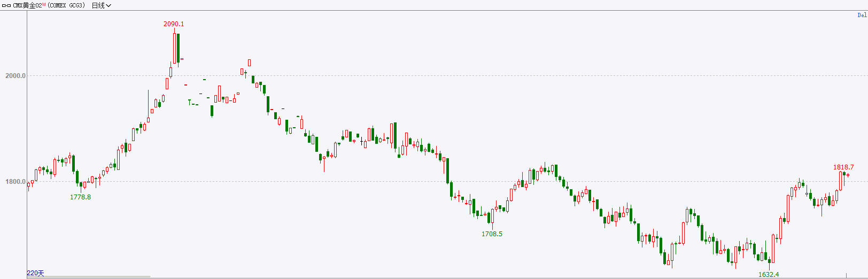Click the 1632.4 lowest price label
Image resolution: width=868 pixels, height=279 pixels.
coord(769,275)
